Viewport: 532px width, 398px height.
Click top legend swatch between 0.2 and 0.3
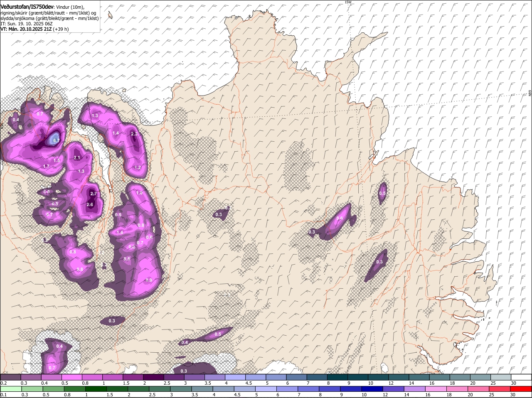(x=10, y=377)
